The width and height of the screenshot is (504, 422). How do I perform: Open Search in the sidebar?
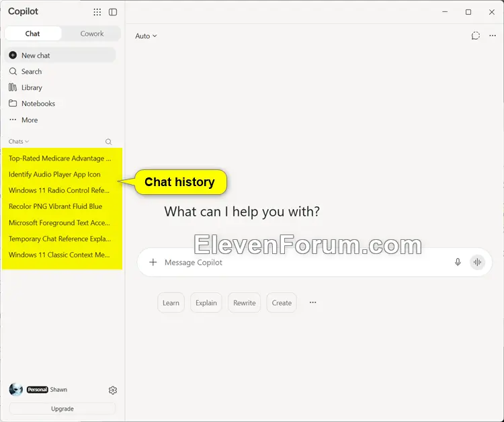click(x=60, y=71)
